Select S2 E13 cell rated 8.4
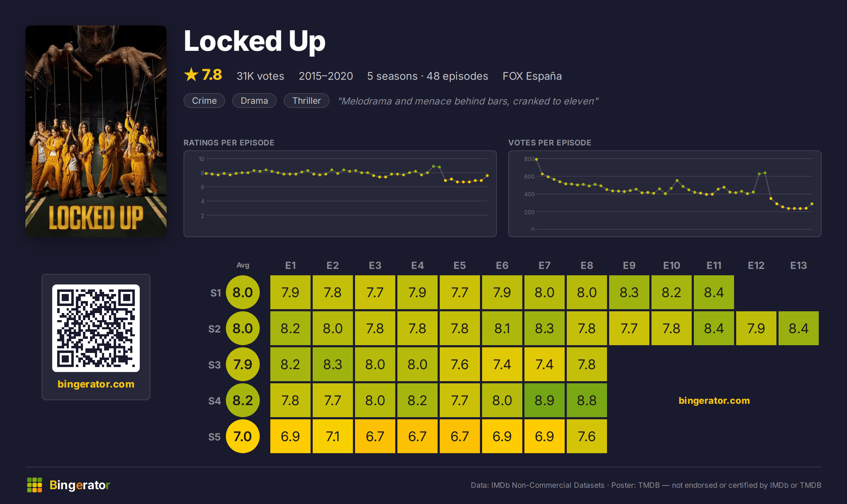The width and height of the screenshot is (847, 504). click(799, 328)
